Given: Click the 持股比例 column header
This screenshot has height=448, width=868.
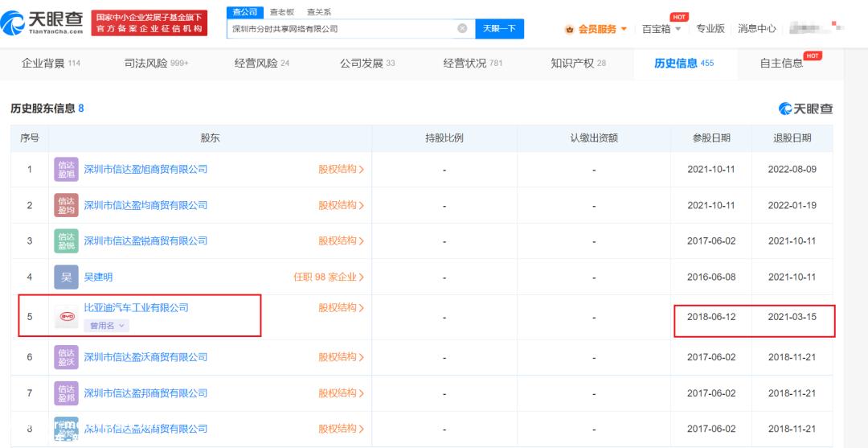Looking at the screenshot, I should point(444,138).
